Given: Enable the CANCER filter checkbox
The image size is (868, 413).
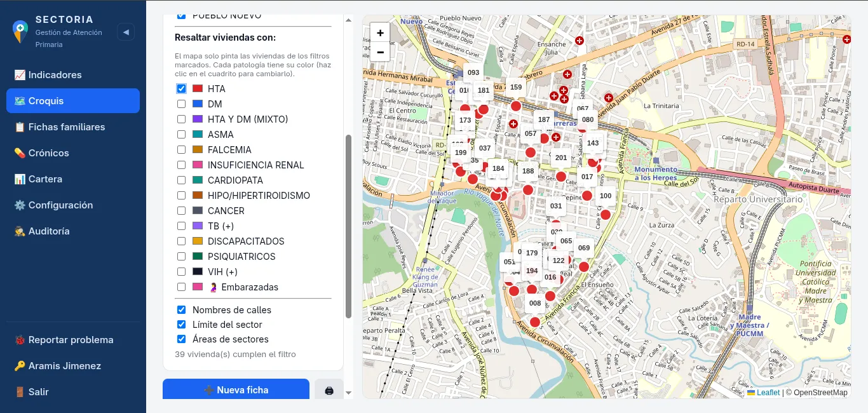Looking at the screenshot, I should (181, 211).
